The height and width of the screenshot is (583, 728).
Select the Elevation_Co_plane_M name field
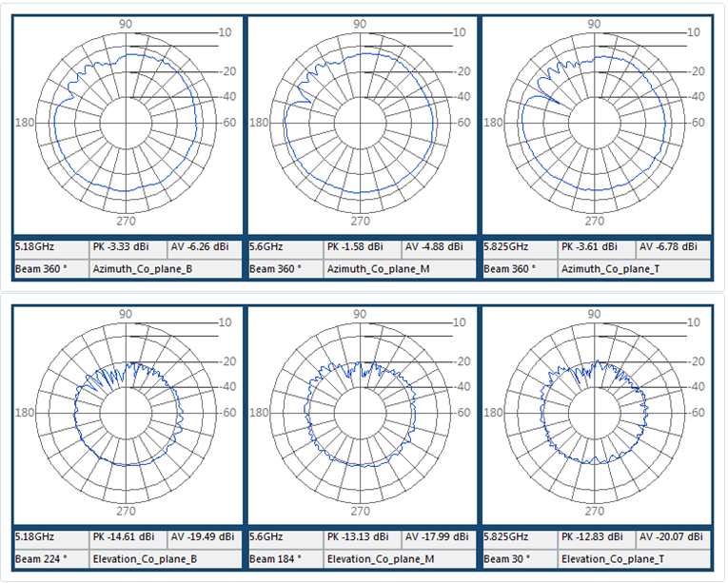pos(398,558)
